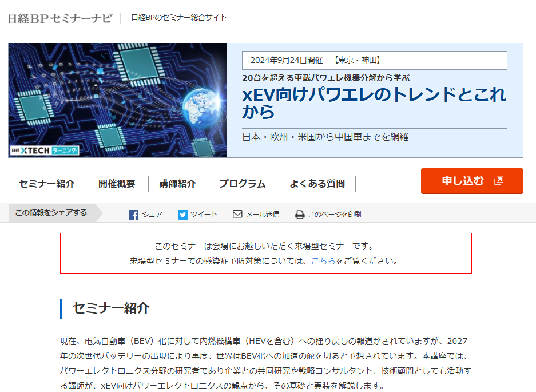Screen dimensions: 536x392
Task: Select メール送信 link
Action: tap(263, 215)
